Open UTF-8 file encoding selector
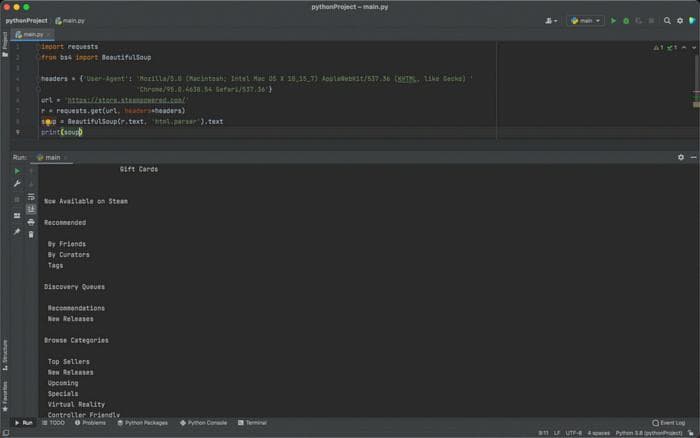 coord(573,433)
